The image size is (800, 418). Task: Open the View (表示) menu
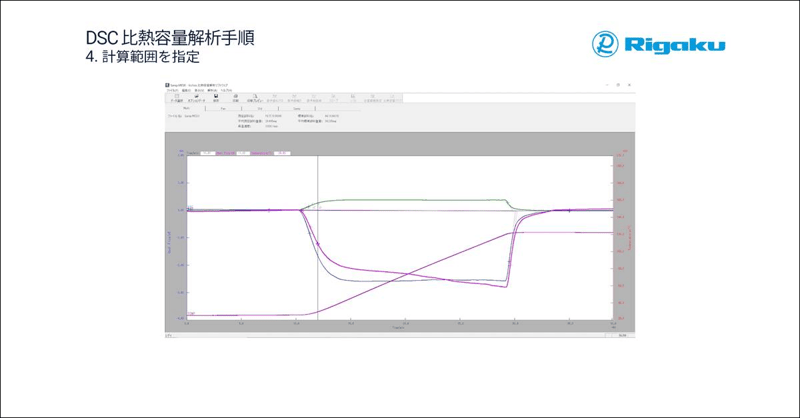(x=198, y=91)
